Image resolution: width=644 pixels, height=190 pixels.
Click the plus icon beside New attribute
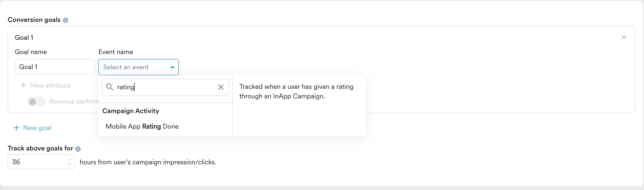tap(23, 85)
